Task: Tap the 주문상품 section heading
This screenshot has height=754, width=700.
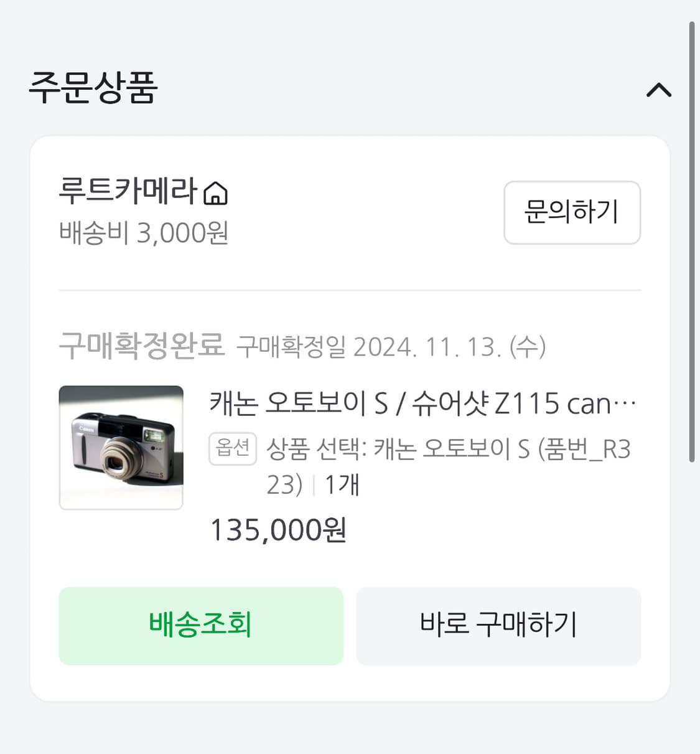Action: (x=93, y=88)
